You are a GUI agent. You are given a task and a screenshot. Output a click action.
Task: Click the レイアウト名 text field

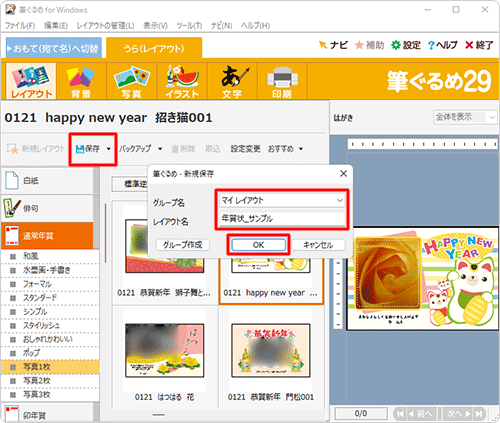[282, 219]
